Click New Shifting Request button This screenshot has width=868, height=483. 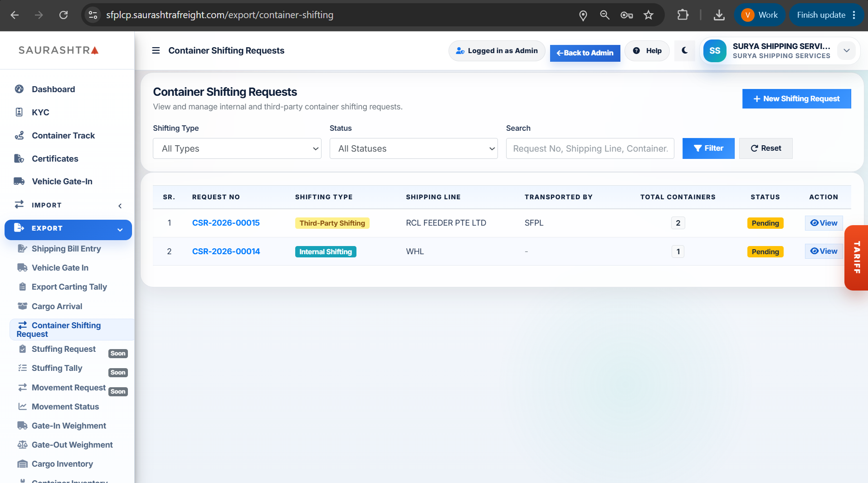tap(796, 99)
